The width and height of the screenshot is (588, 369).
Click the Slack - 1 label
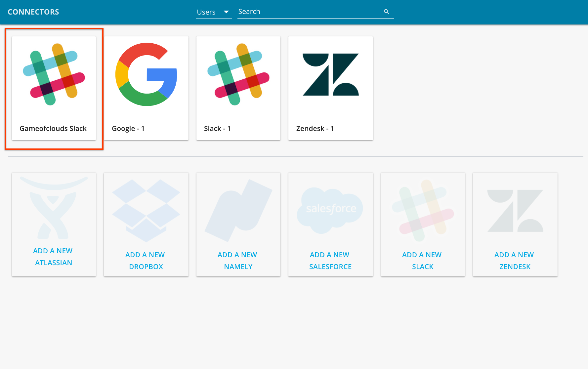click(x=217, y=128)
